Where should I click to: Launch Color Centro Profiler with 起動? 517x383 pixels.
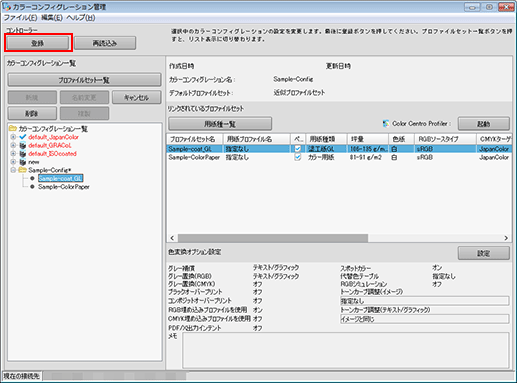pyautogui.click(x=484, y=124)
